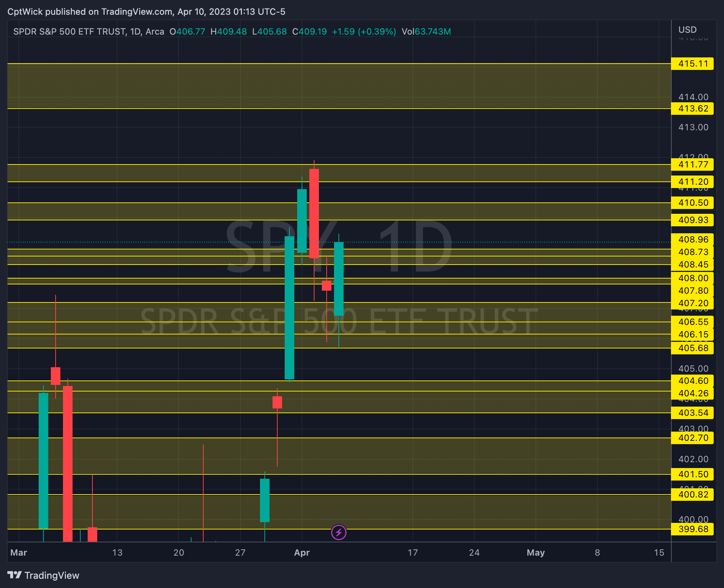724x588 pixels.
Task: Click the TradingView logo at bottom left
Action: point(43,575)
